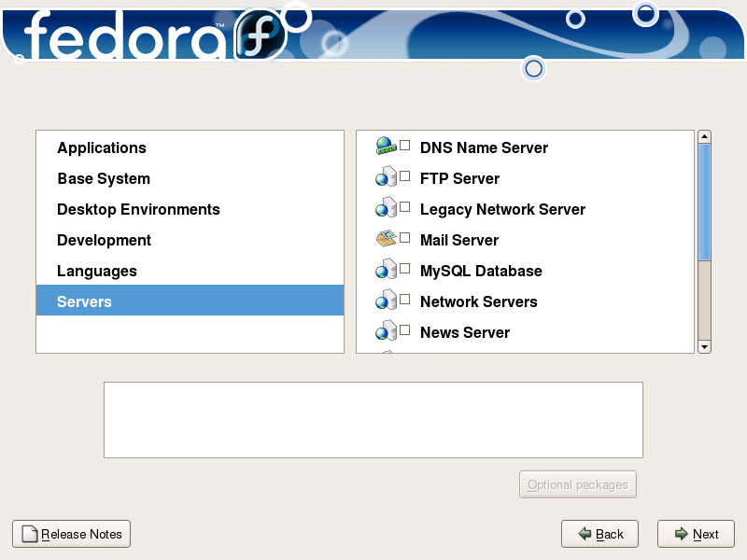Click the "Legacy Network Server" label

[x=502, y=209]
